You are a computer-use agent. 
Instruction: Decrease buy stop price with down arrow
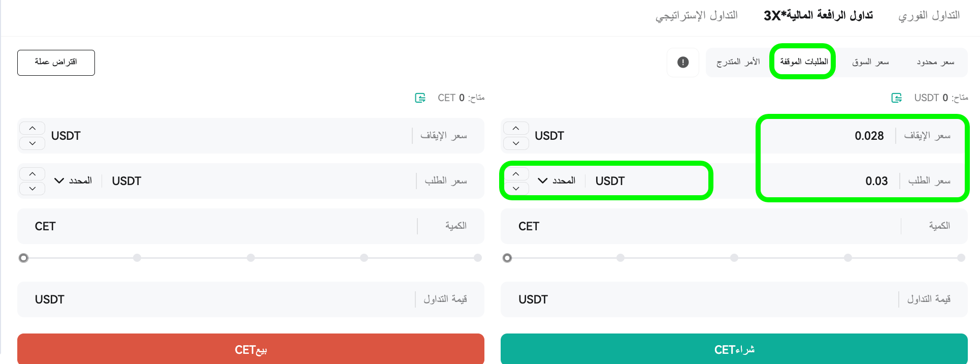516,143
